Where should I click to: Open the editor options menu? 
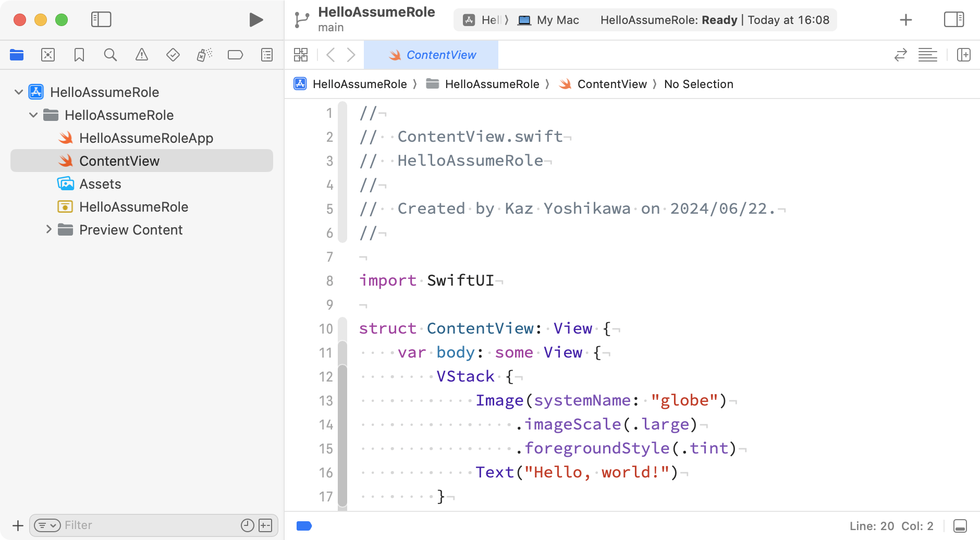coord(928,55)
